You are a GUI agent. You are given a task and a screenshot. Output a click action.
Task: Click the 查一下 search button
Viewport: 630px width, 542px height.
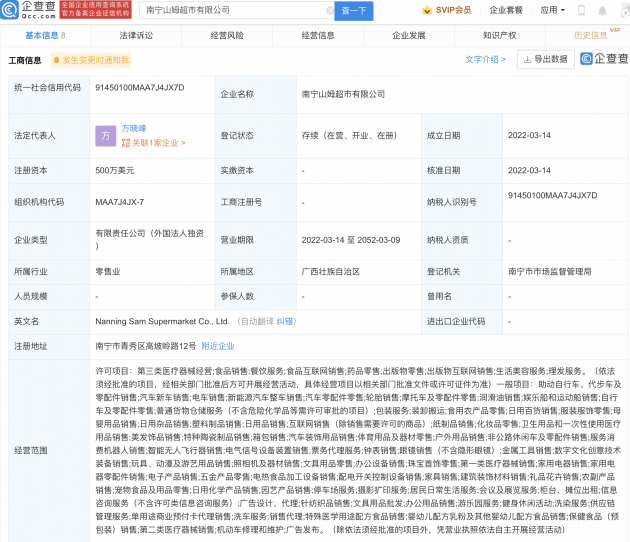354,11
